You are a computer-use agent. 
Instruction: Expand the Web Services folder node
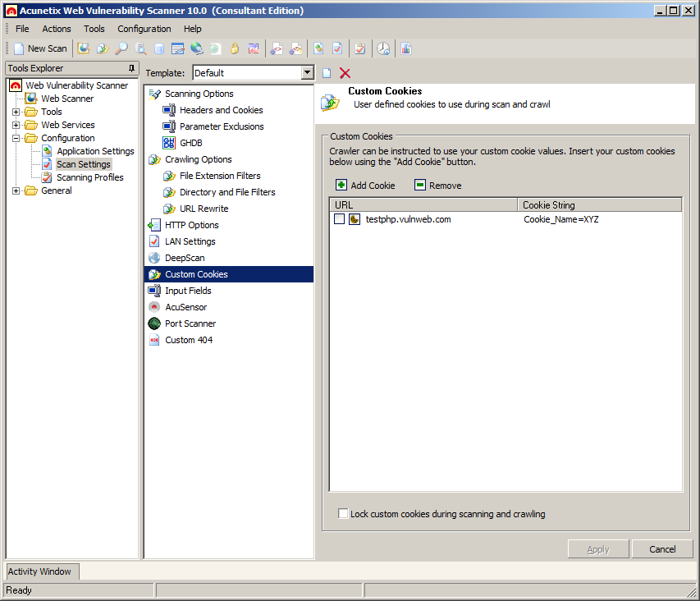[16, 125]
